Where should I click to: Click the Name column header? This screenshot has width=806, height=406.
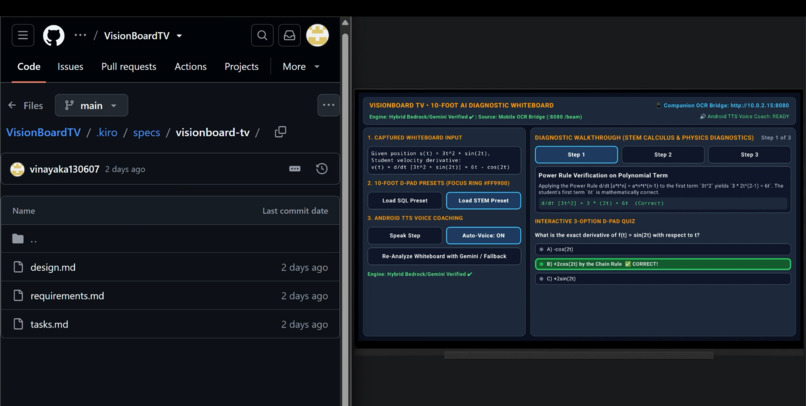click(24, 211)
